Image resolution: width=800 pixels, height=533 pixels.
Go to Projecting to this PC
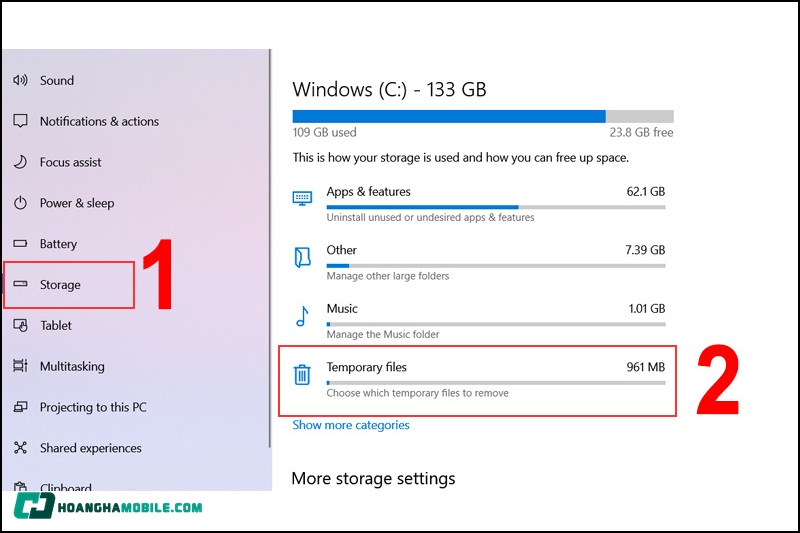tap(93, 408)
